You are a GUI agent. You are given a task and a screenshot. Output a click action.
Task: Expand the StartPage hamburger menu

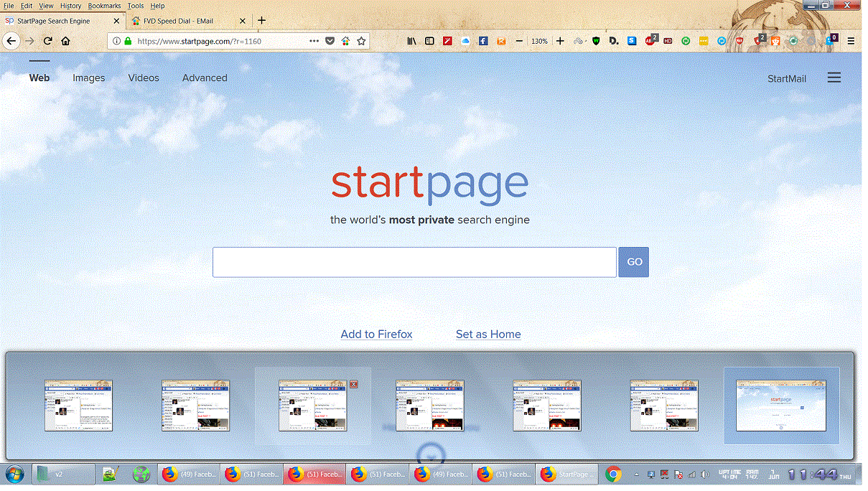(834, 78)
